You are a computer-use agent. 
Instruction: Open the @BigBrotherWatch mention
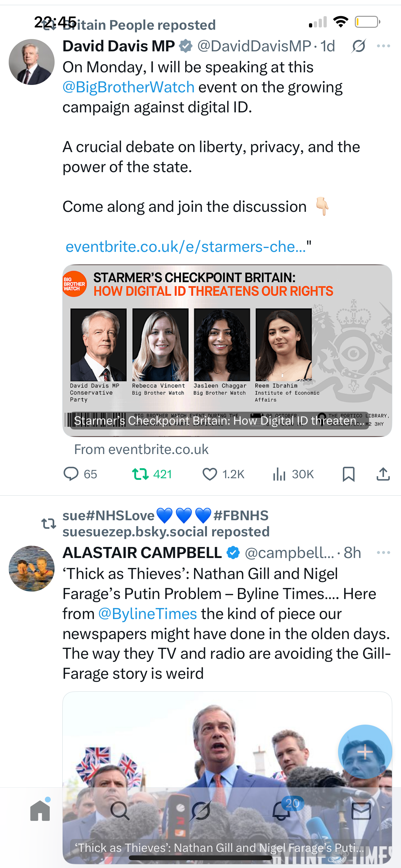pyautogui.click(x=129, y=87)
